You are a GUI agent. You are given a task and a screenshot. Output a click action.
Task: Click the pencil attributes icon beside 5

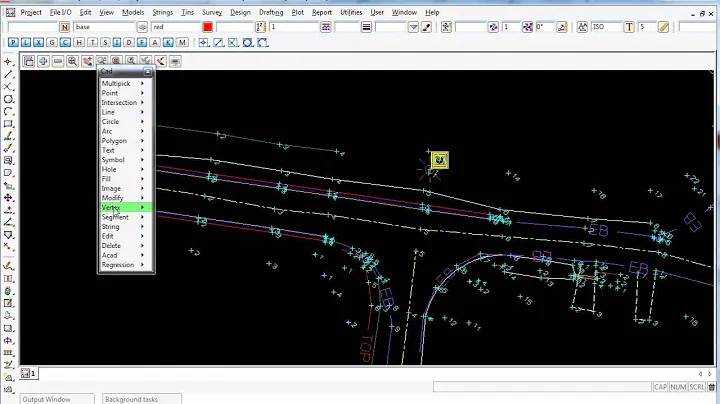663,27
